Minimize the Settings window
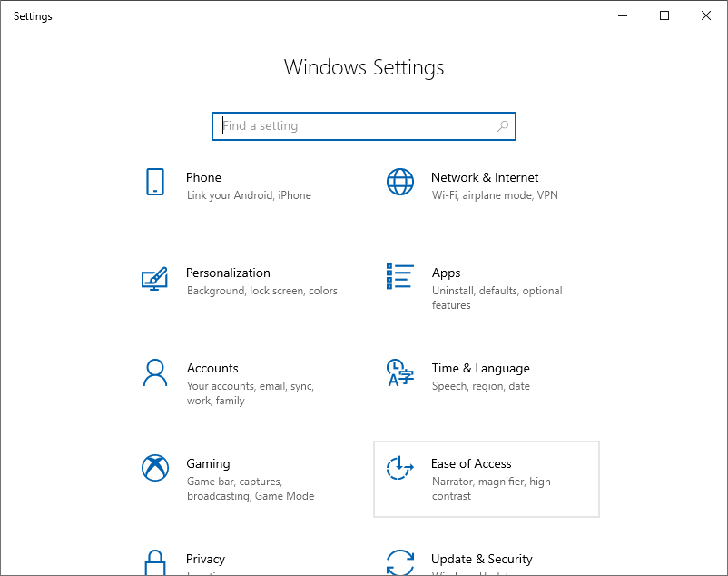The height and width of the screenshot is (576, 728). [x=623, y=15]
